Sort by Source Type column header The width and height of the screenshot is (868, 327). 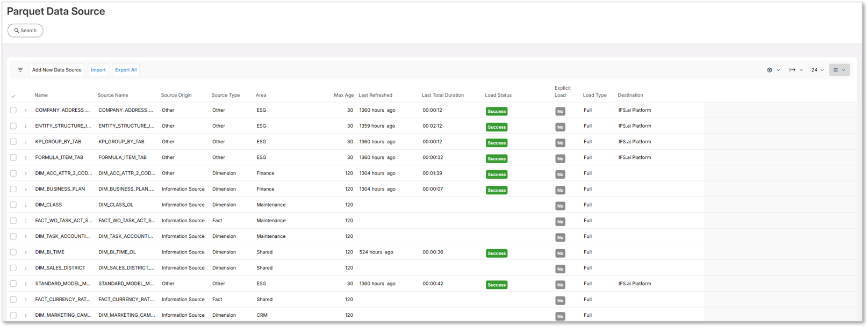(x=226, y=95)
